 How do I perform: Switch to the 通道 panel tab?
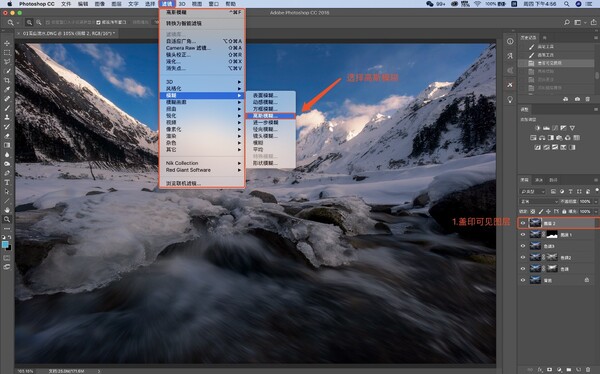[x=539, y=180]
